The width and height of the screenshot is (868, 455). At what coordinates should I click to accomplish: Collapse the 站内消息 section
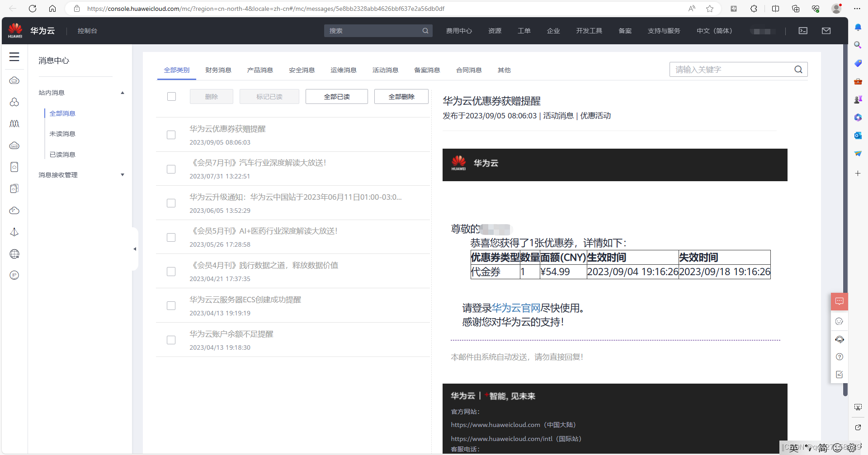123,93
